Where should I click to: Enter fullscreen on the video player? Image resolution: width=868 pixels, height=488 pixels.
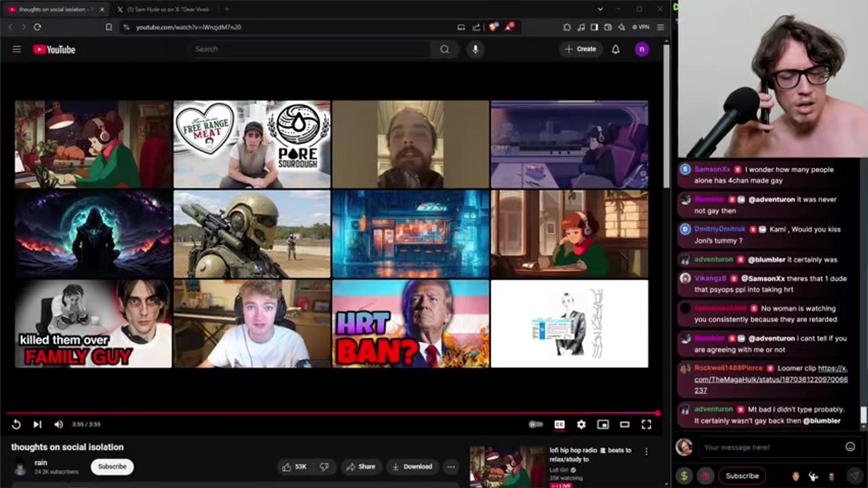(x=646, y=424)
